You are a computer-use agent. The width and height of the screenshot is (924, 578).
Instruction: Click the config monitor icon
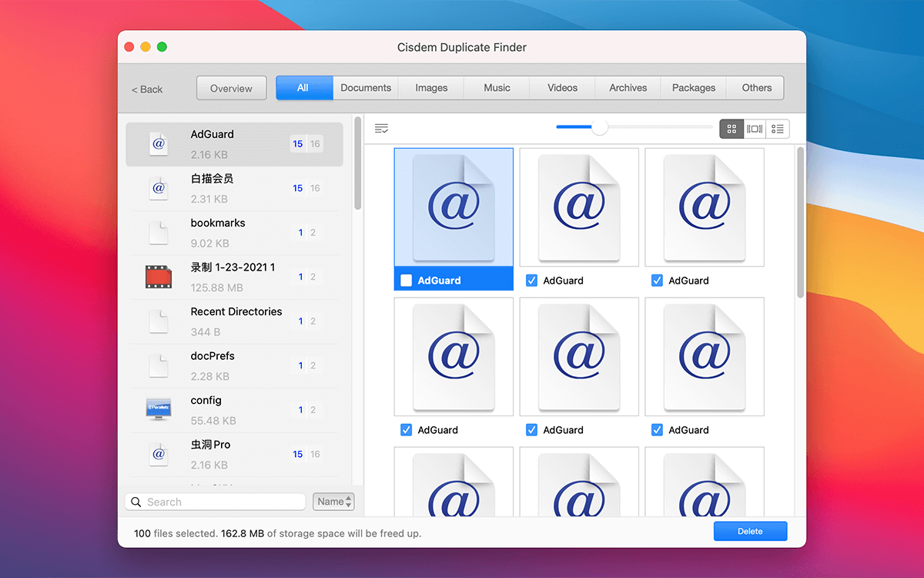159,410
